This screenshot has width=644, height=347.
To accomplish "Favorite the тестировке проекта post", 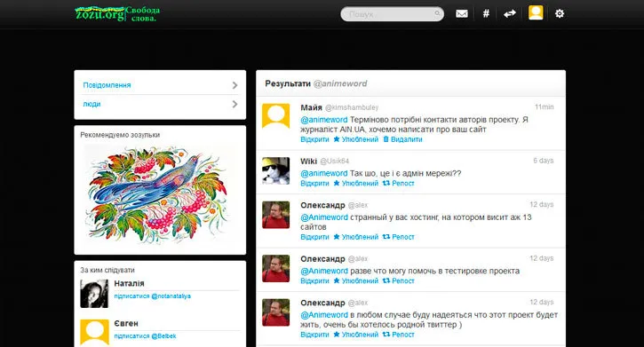I will tap(355, 281).
